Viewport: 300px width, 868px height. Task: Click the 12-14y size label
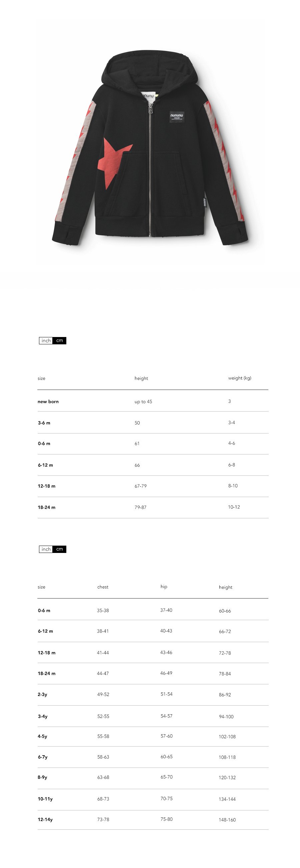pyautogui.click(x=45, y=819)
